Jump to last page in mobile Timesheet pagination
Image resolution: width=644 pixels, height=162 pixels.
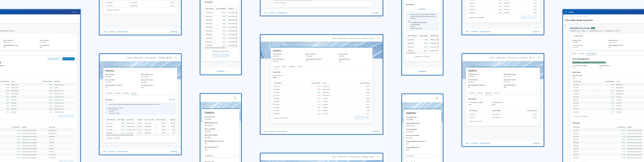tap(227, 55)
